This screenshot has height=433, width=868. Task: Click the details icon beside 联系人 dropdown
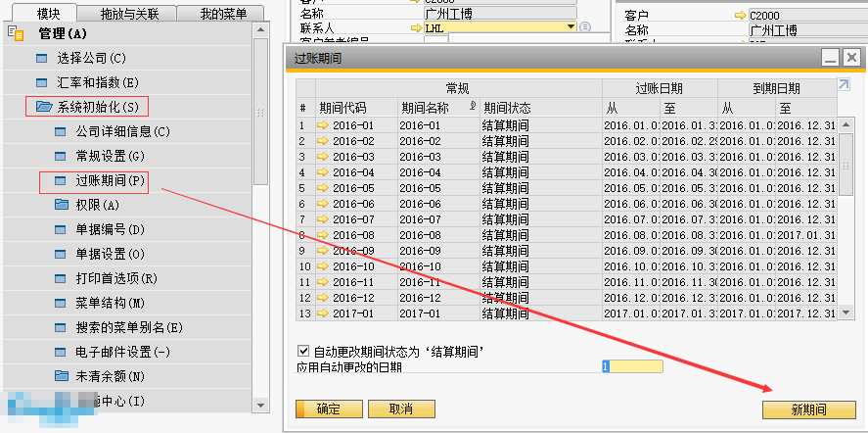(x=584, y=26)
